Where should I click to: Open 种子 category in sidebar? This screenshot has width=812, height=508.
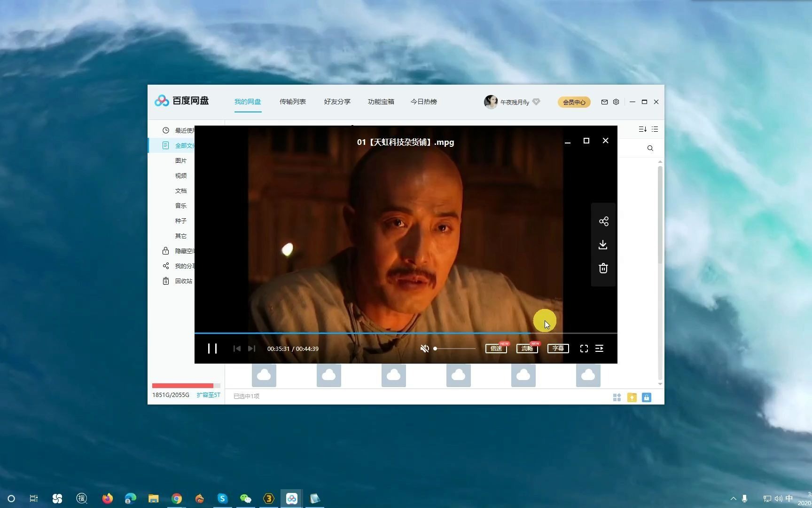tap(181, 221)
